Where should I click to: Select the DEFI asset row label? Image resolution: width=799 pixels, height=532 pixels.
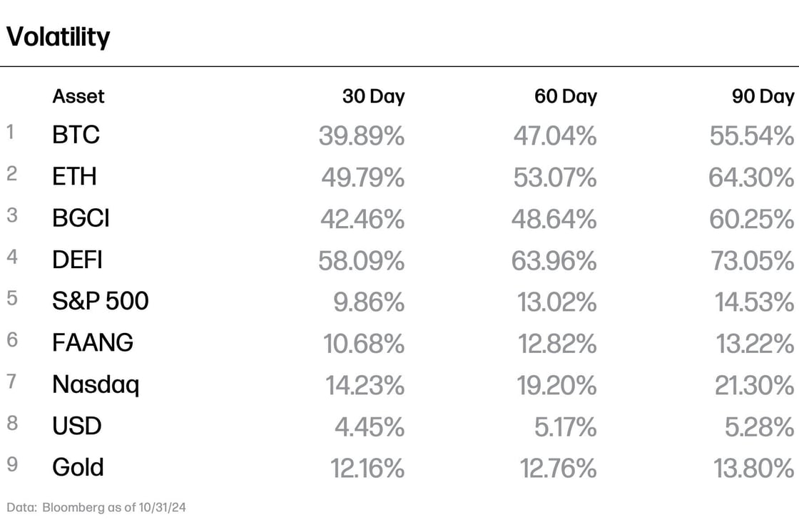pyautogui.click(x=78, y=260)
